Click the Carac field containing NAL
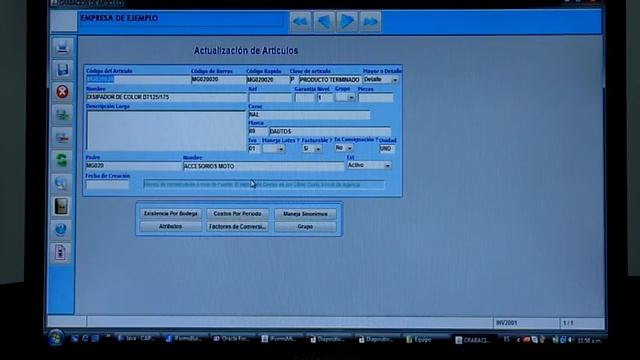Viewport: 640px width, 360px height. (x=309, y=115)
